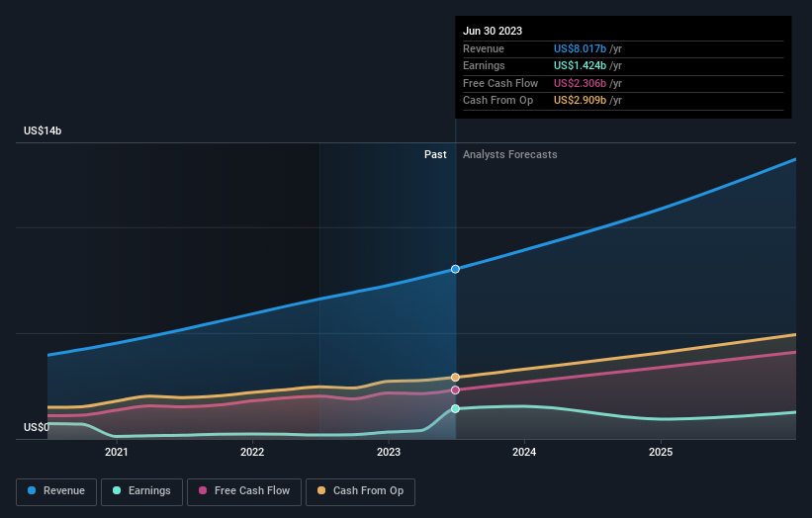Toggle the Revenue legend button

click(56, 491)
